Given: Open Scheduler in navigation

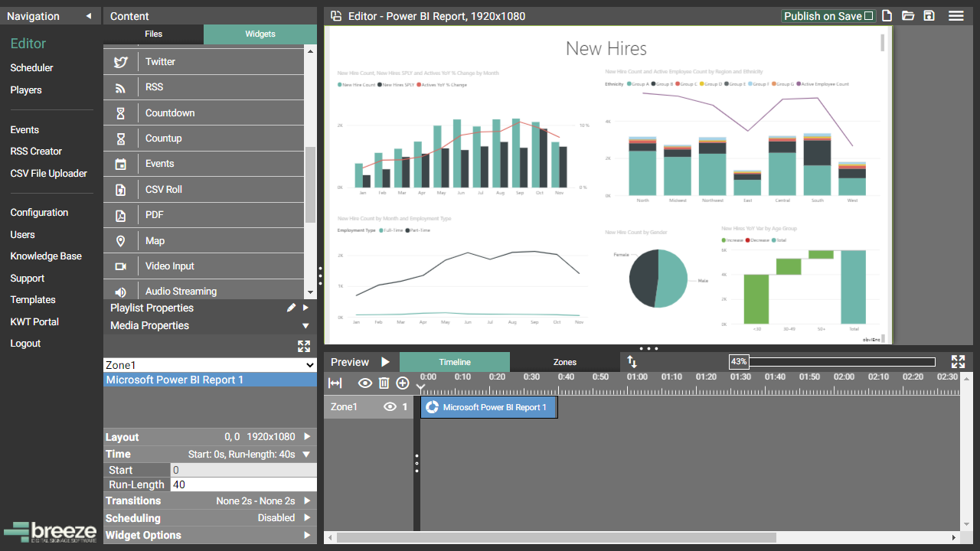Looking at the screenshot, I should pyautogui.click(x=31, y=68).
